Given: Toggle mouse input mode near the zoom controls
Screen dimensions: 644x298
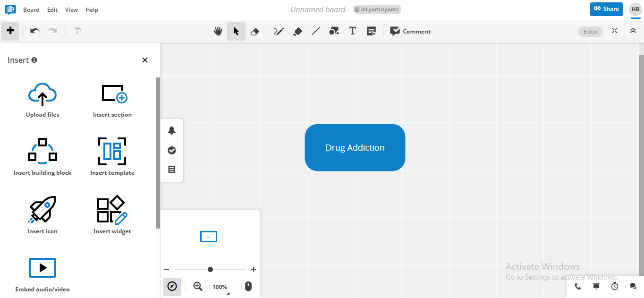Looking at the screenshot, I should coord(248,286).
